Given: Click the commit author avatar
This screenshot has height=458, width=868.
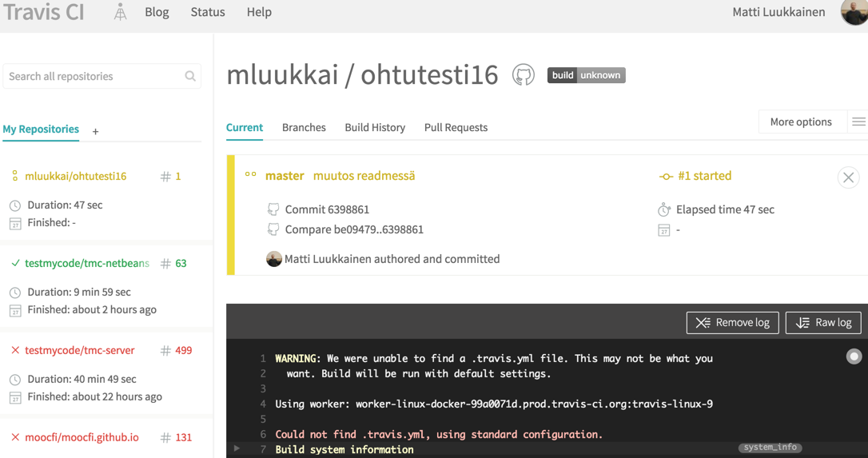Looking at the screenshot, I should coord(274,259).
